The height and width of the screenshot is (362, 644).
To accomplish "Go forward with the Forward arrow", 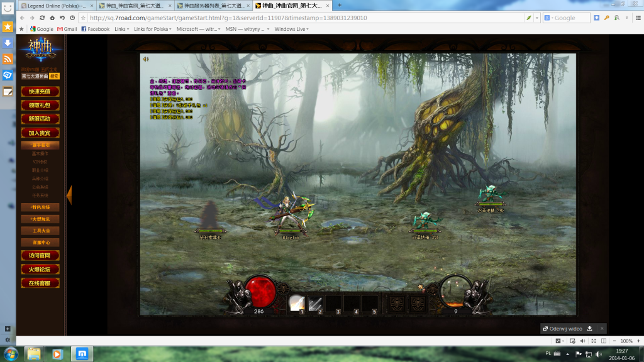I will (x=32, y=18).
